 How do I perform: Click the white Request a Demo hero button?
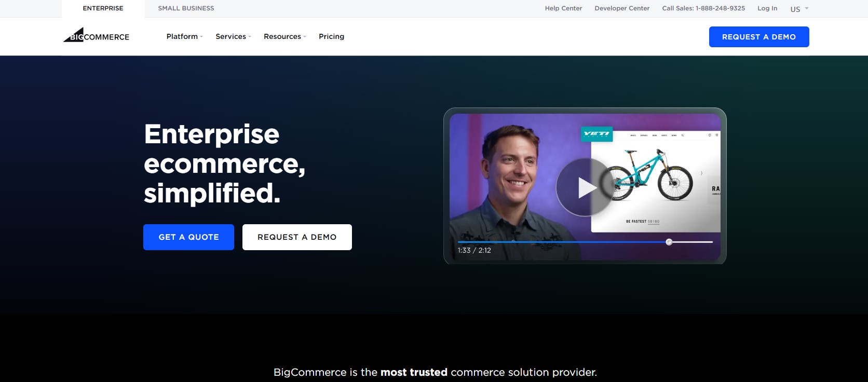pyautogui.click(x=297, y=237)
